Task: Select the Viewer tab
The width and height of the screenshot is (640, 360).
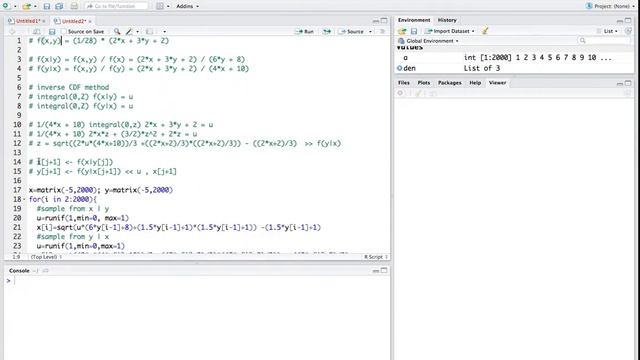Action: pos(497,83)
